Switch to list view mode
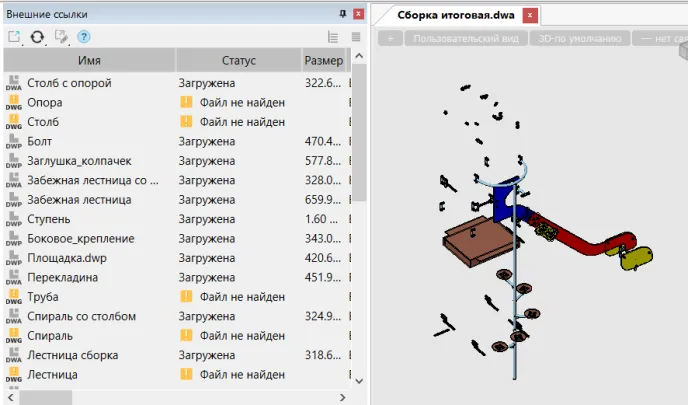This screenshot has height=405, width=688. 356,37
